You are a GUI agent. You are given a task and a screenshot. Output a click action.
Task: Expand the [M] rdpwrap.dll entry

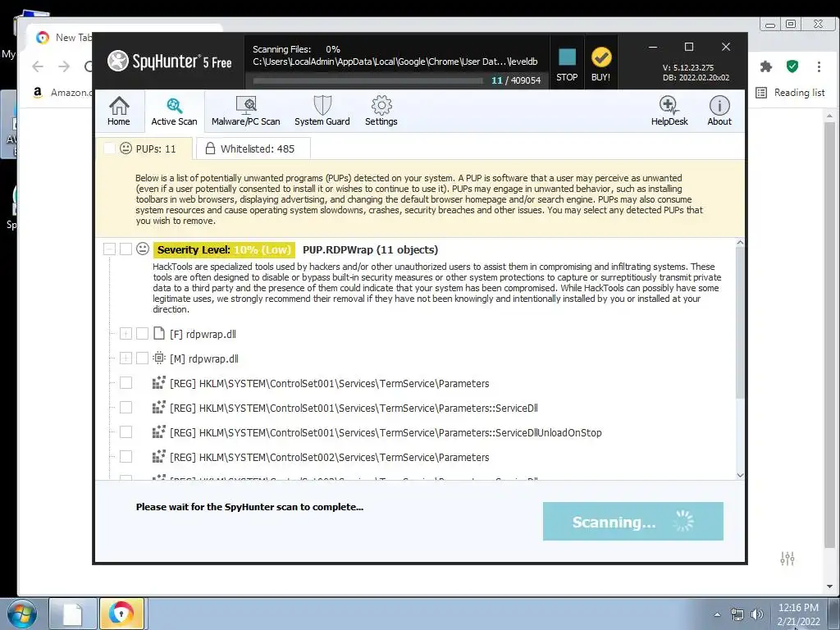pos(126,358)
